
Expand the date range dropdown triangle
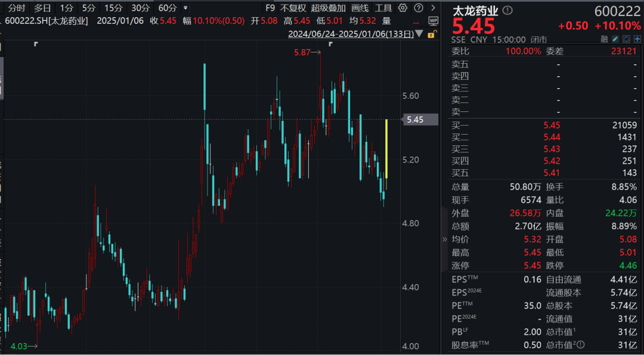(420, 33)
